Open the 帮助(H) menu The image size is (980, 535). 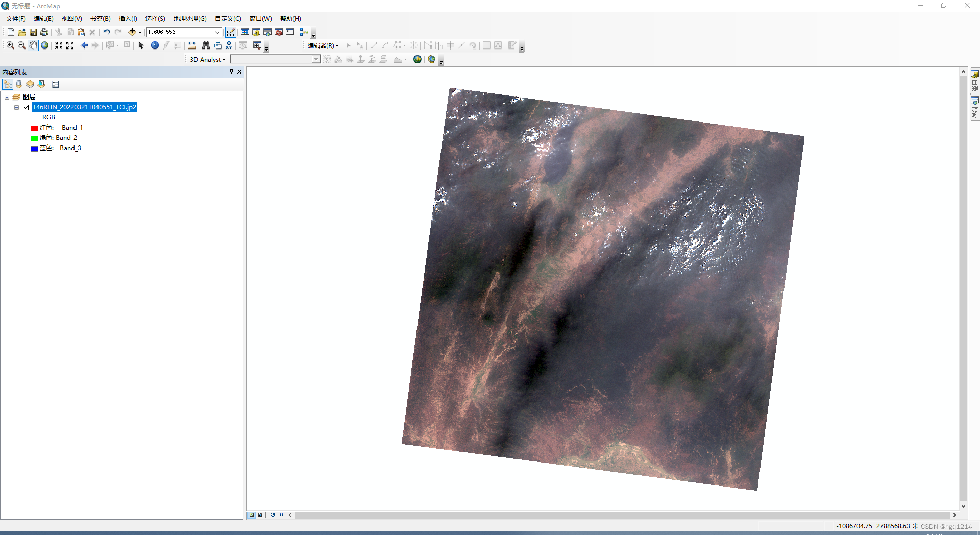point(291,19)
